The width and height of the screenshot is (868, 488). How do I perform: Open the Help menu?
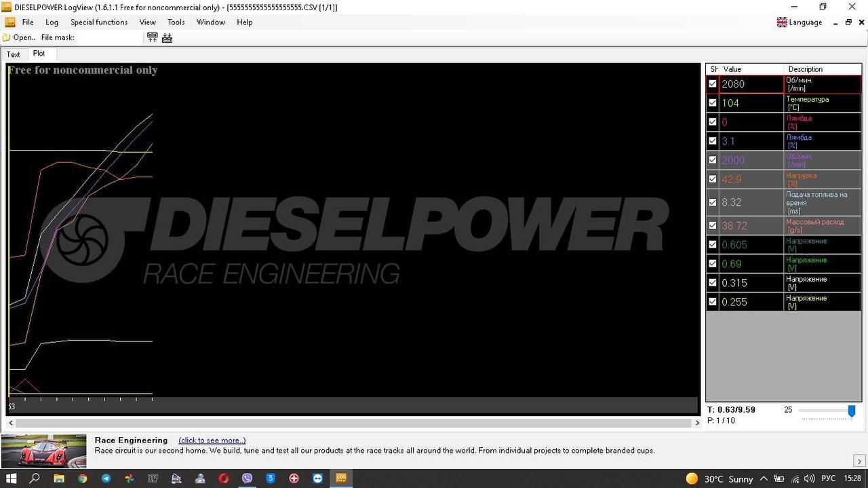(x=245, y=22)
